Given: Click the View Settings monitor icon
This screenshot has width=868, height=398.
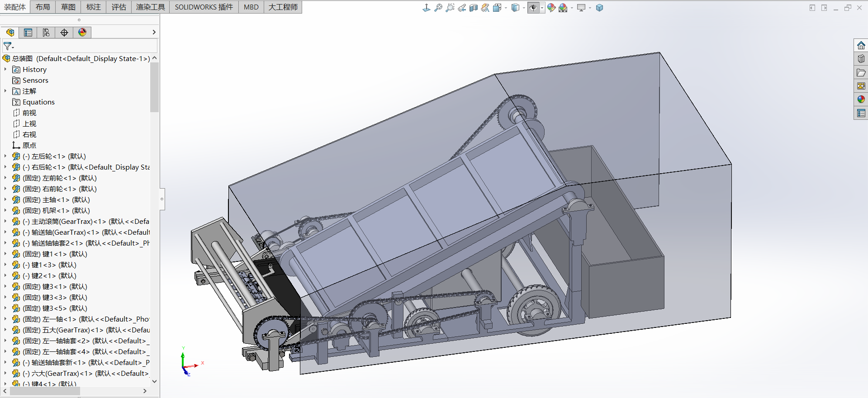Looking at the screenshot, I should 581,8.
